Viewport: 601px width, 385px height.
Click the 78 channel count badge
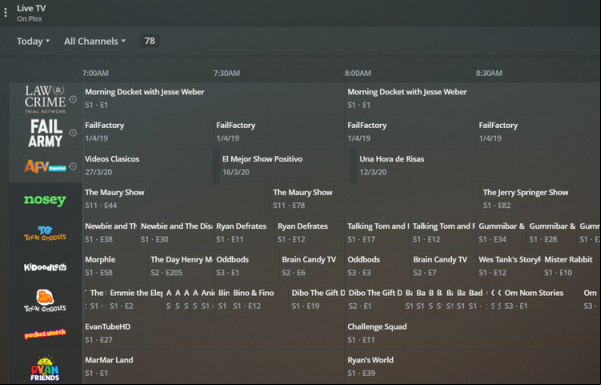pos(150,41)
